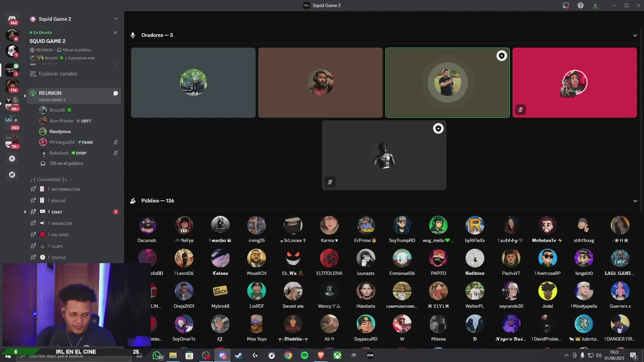Open Google Chrome from the taskbar
Viewport: 644px width, 362px height.
click(x=288, y=355)
